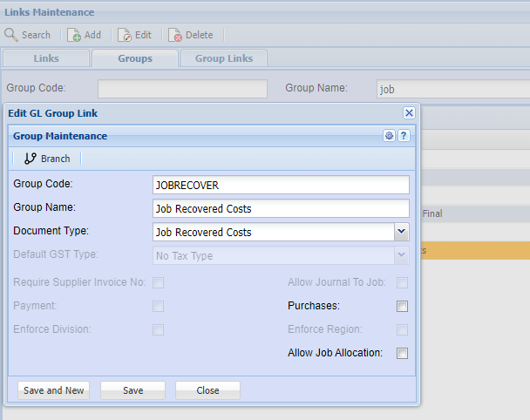The image size is (530, 420).
Task: Click the Branch icon in Group Maintenance
Action: coord(31,159)
